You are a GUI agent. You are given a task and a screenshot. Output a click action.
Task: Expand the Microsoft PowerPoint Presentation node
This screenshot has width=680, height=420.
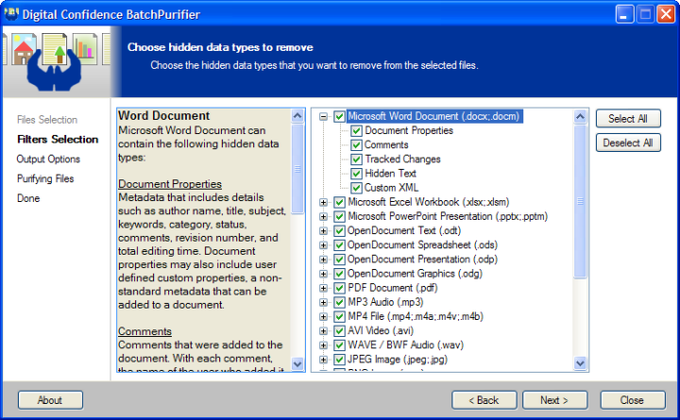[x=323, y=217]
